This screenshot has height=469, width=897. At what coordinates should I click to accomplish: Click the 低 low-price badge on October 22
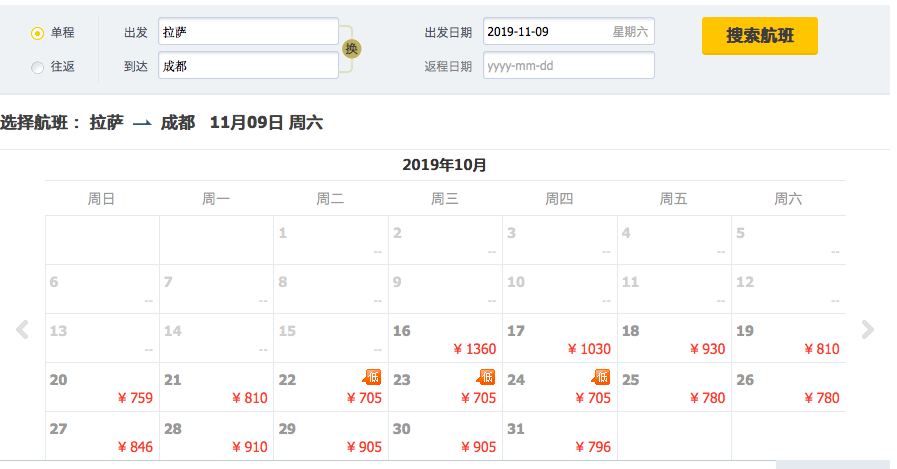click(x=372, y=376)
